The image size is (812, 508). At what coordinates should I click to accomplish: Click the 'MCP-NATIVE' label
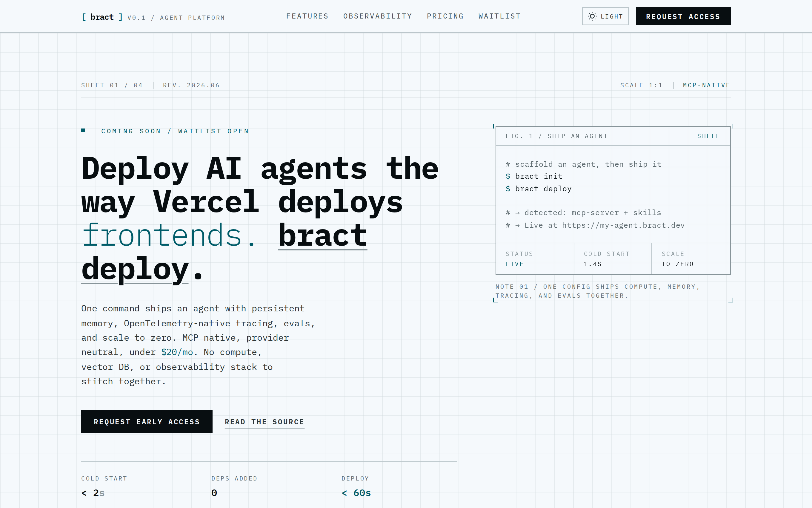tap(706, 85)
